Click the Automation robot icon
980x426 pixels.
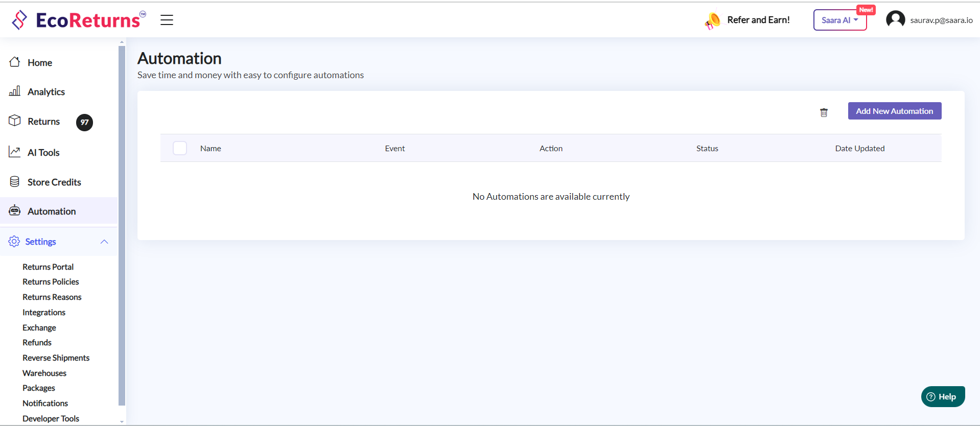tap(15, 211)
